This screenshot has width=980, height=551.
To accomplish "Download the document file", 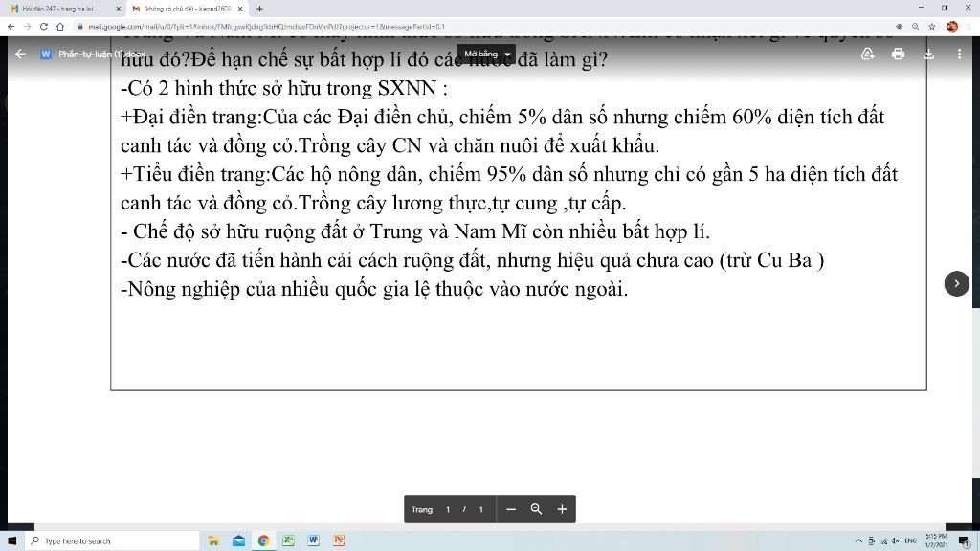I will point(928,54).
